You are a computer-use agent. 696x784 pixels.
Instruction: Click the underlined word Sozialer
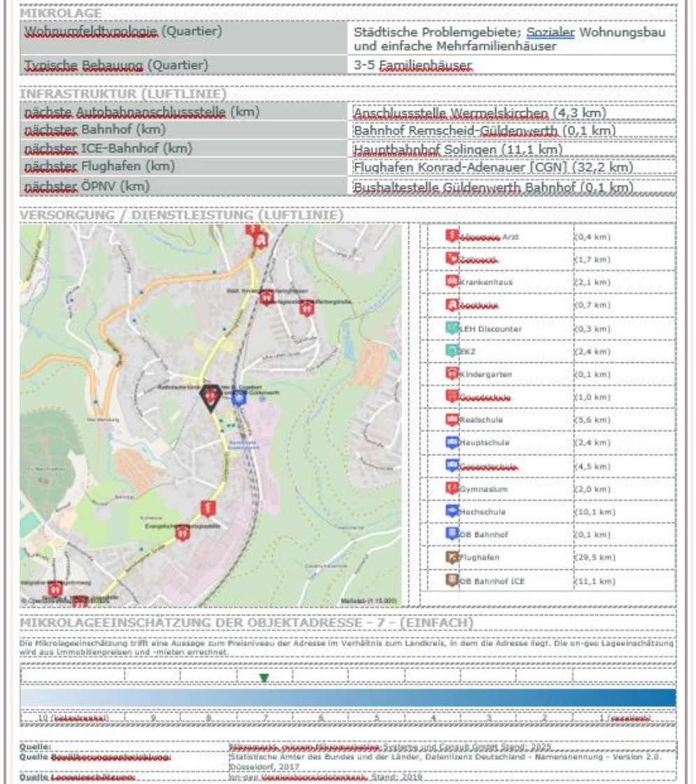pos(550,32)
